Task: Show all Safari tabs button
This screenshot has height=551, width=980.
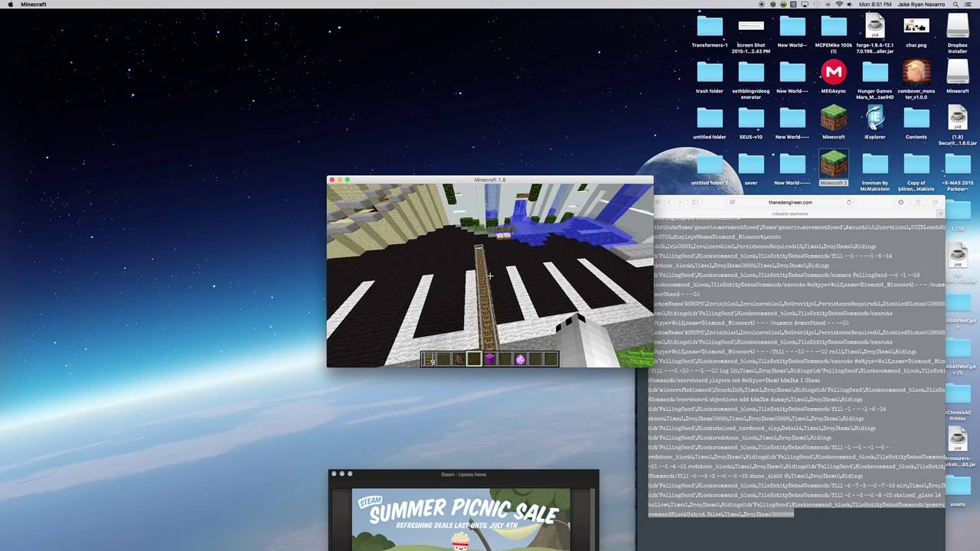Action: [935, 203]
